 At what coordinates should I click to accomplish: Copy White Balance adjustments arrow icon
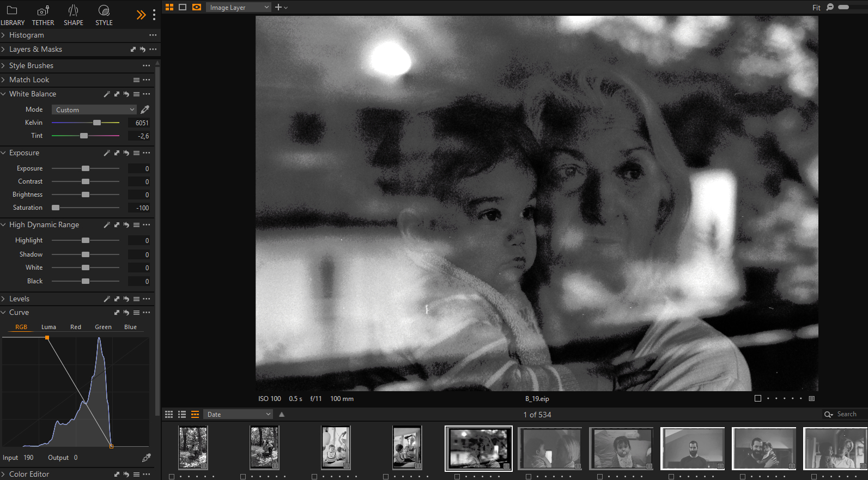pyautogui.click(x=117, y=94)
